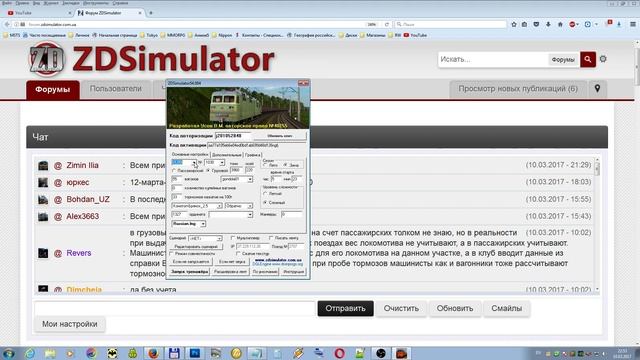Open the Windows Start button

pyautogui.click(x=9, y=353)
